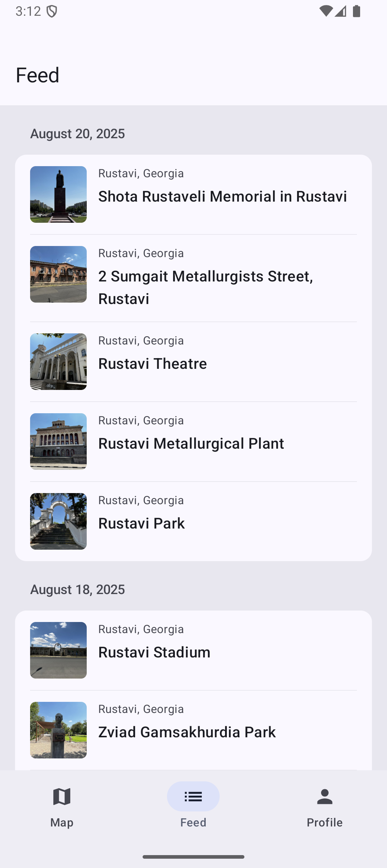Screen dimensions: 387x868
Task: Switch to the Profile tab label
Action: point(325,823)
